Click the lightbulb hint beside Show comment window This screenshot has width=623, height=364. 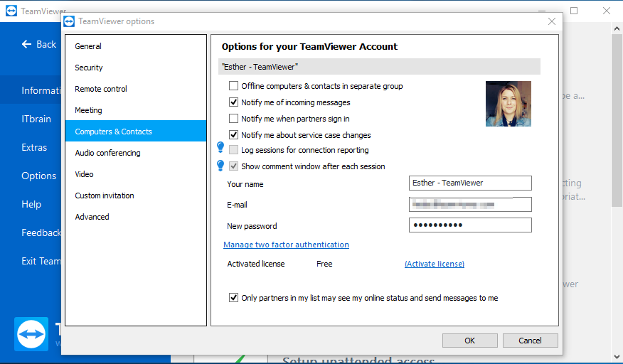(220, 166)
